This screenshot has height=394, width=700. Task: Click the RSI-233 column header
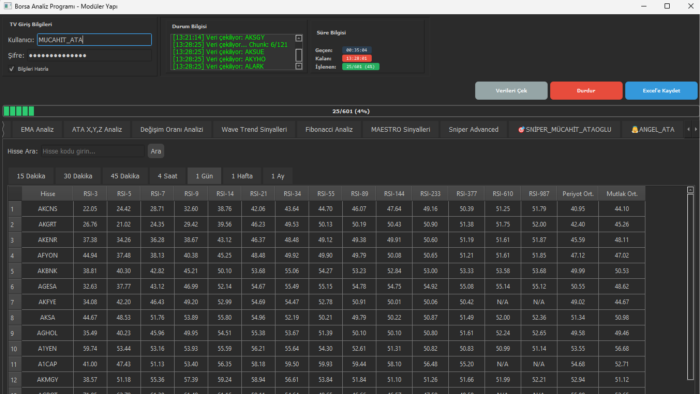[430, 194]
